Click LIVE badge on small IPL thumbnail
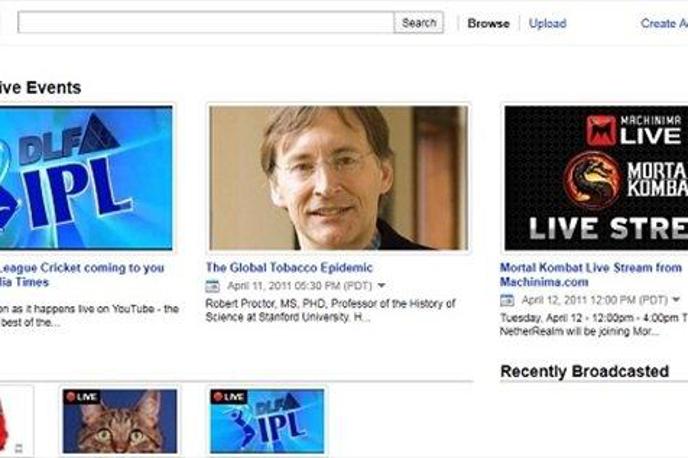This screenshot has width=688, height=458. 229,397
